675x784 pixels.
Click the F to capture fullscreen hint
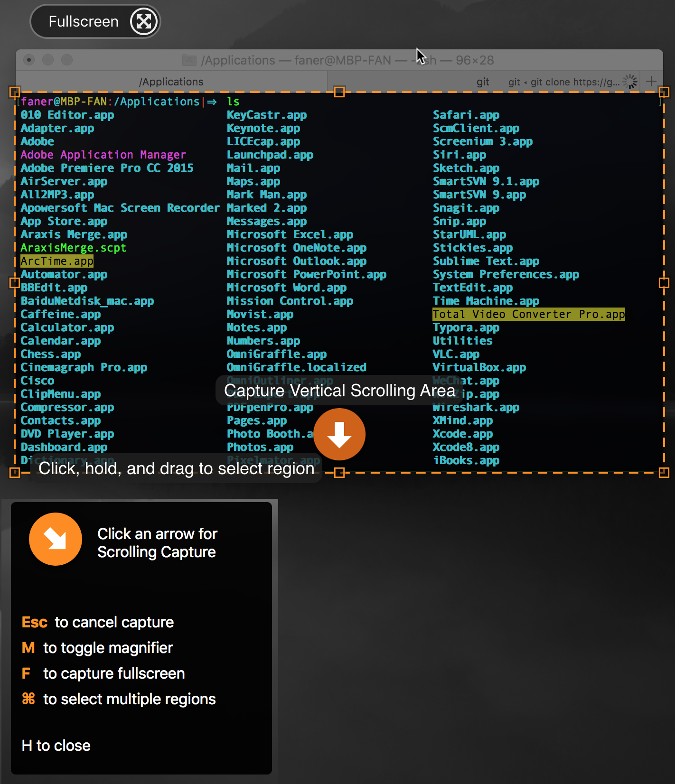103,673
